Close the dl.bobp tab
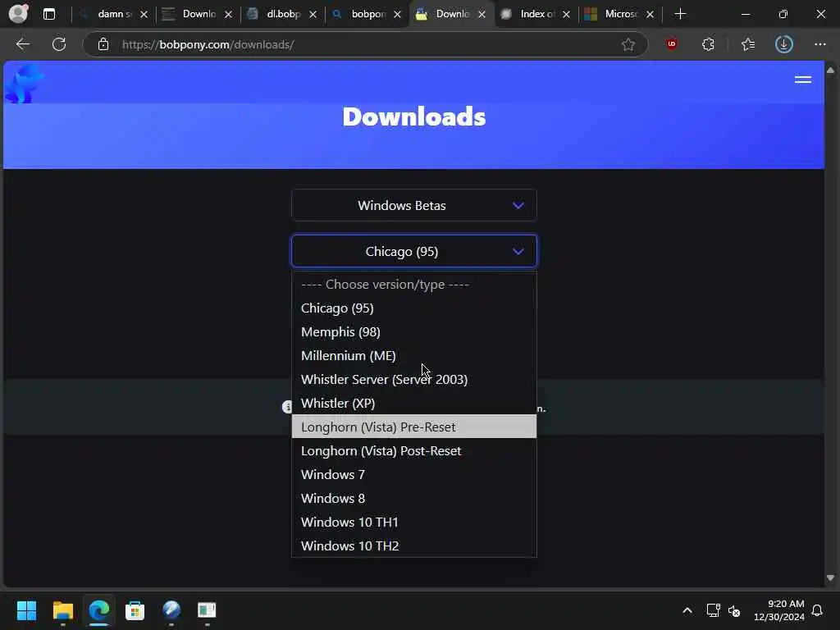This screenshot has width=840, height=630. point(313,15)
